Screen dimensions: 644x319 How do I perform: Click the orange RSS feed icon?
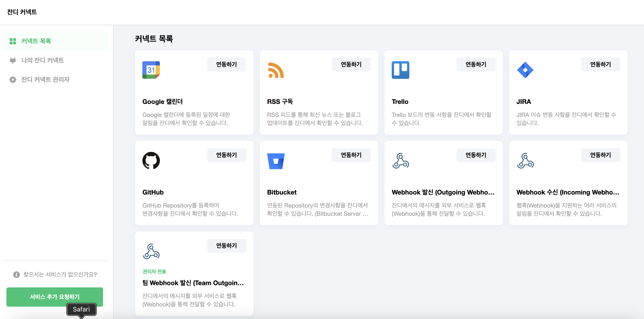click(276, 70)
